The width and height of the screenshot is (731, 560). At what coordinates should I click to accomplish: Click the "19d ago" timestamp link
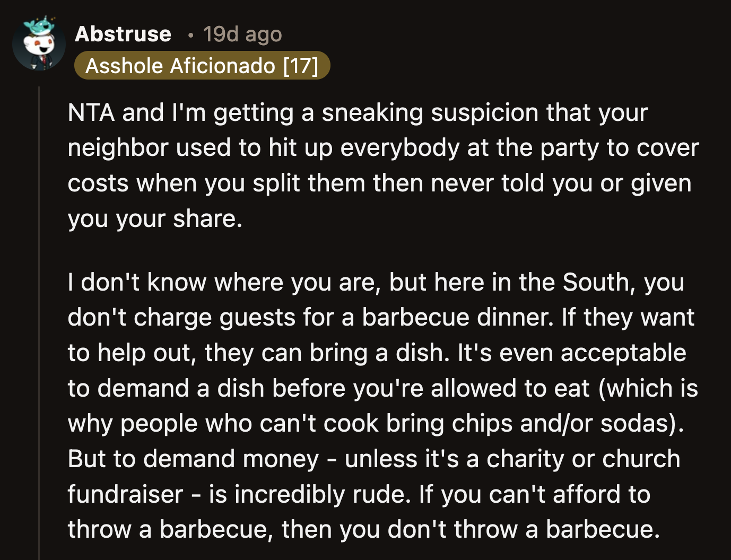(242, 33)
